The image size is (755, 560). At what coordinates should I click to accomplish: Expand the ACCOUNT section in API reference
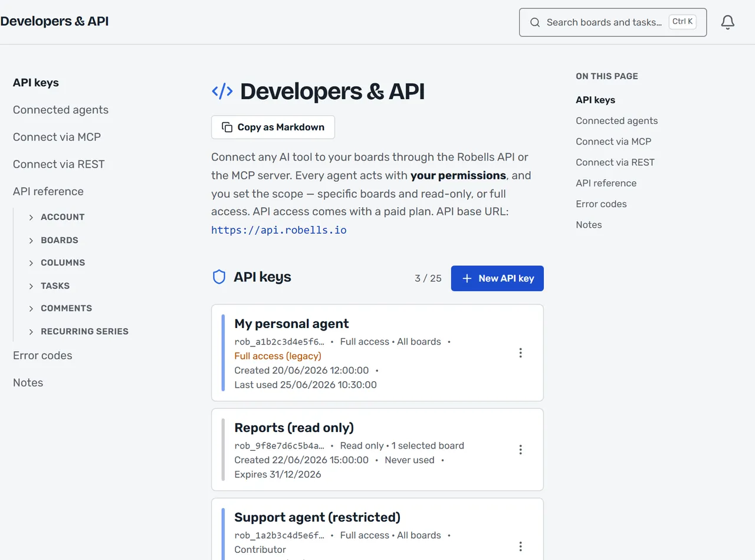pyautogui.click(x=57, y=217)
